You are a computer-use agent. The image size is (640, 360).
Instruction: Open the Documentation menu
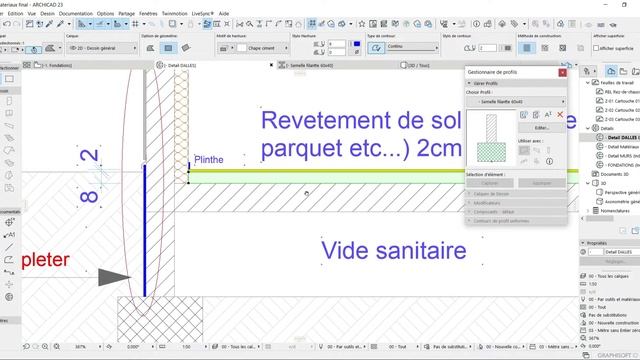tap(76, 13)
